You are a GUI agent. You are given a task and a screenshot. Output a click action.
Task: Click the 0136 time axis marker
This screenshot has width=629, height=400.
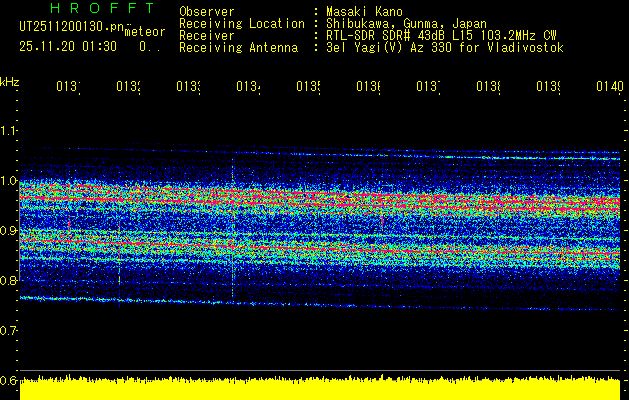click(369, 87)
